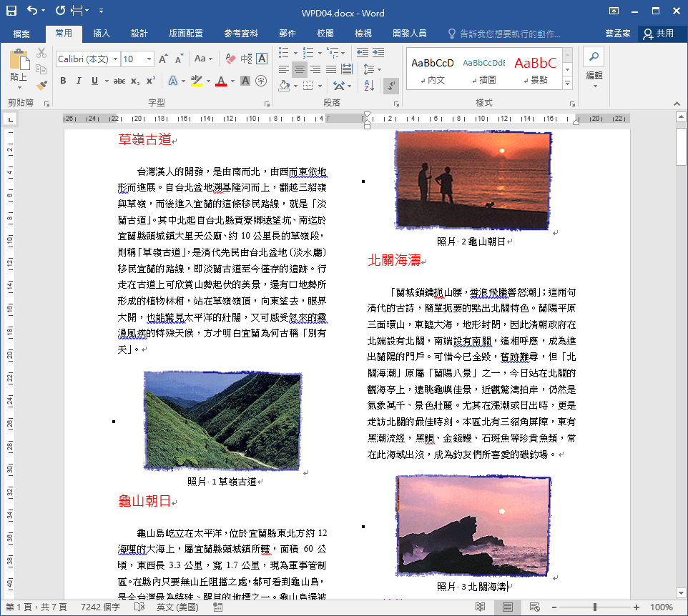Justify the paragraph text
The height and width of the screenshot is (616, 688).
click(331, 69)
